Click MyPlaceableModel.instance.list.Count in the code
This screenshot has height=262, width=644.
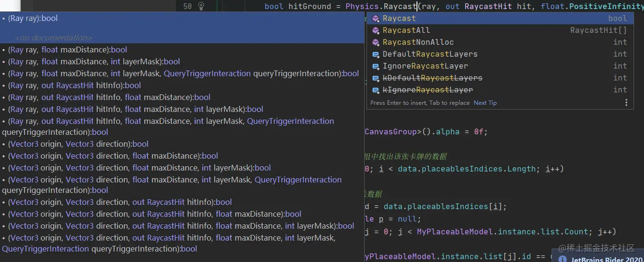[503, 232]
